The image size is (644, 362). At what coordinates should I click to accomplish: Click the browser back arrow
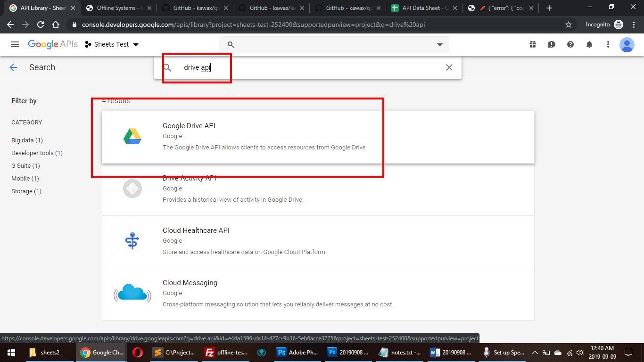coord(10,25)
